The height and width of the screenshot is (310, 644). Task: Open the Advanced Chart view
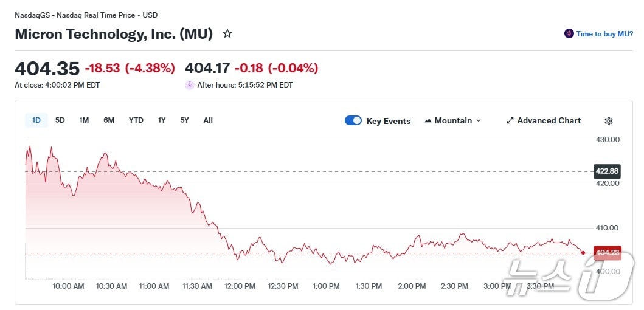tap(549, 121)
